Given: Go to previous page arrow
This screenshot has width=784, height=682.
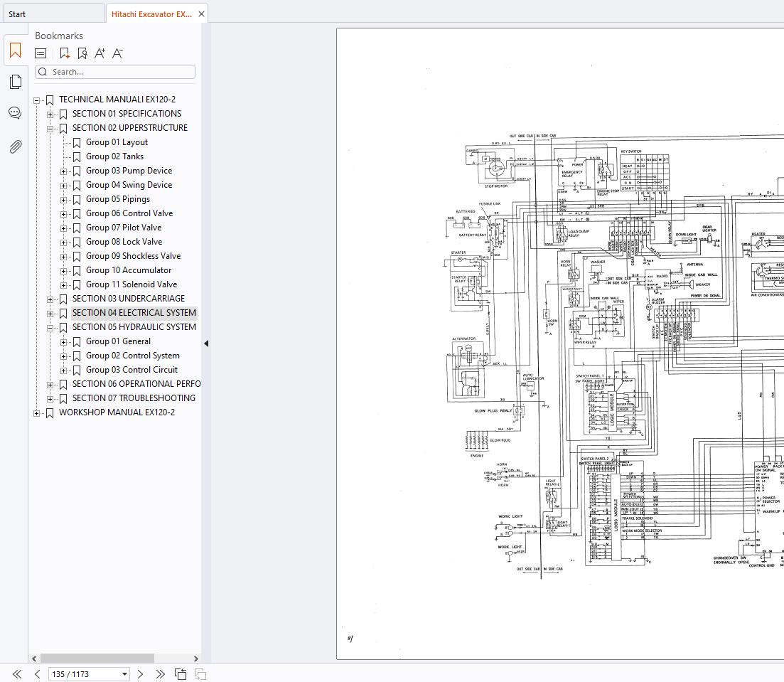Looking at the screenshot, I should (37, 674).
